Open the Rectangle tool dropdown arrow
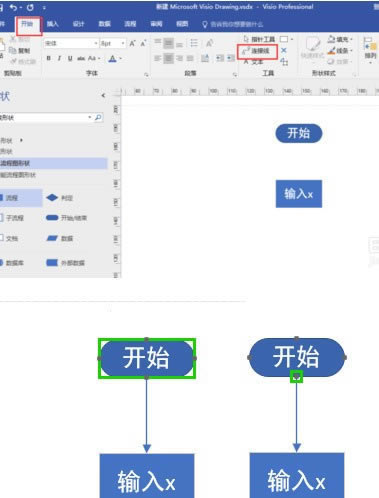Viewport: 379px width, 498px height. (x=292, y=39)
